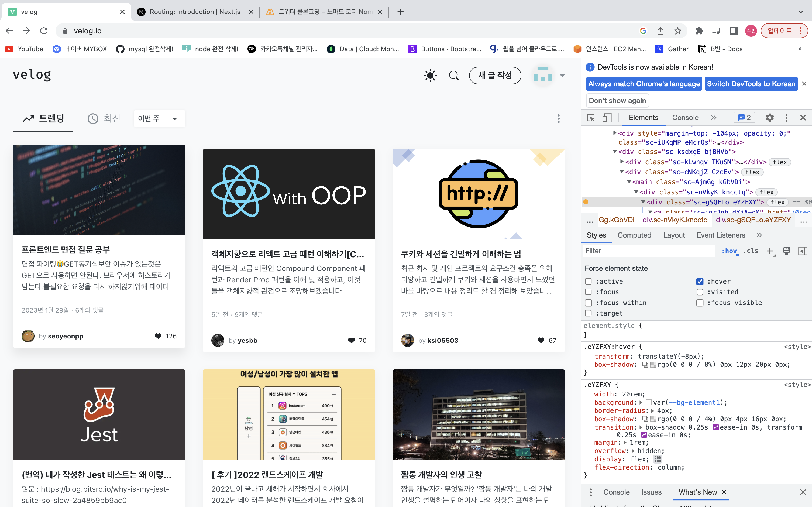Toggle velog light/dark theme sun icon

tap(430, 76)
